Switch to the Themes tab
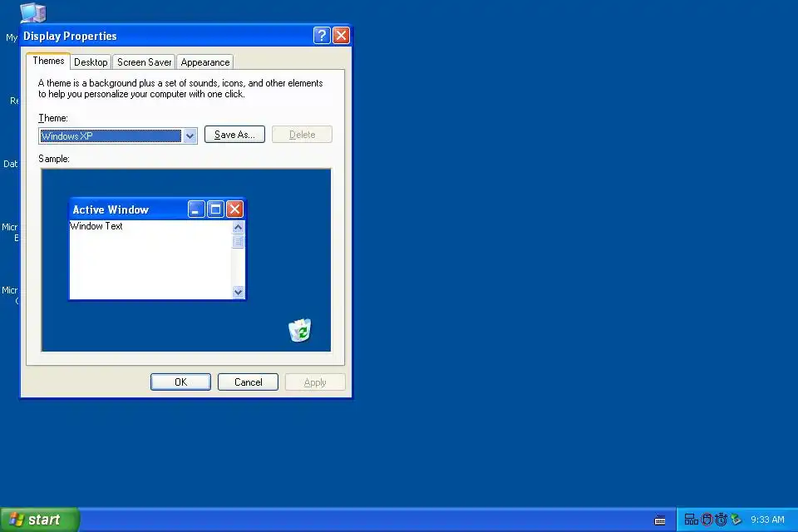The width and height of the screenshot is (798, 532). [48, 61]
